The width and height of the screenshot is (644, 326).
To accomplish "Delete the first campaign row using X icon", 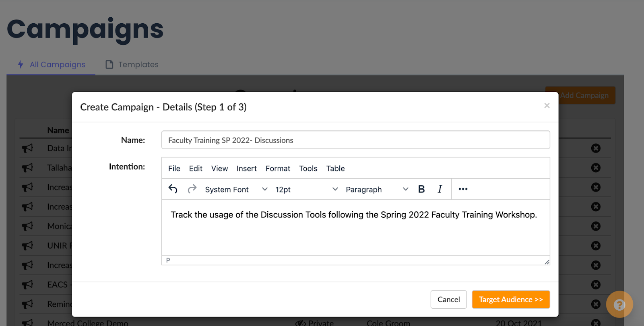I will pyautogui.click(x=596, y=149).
